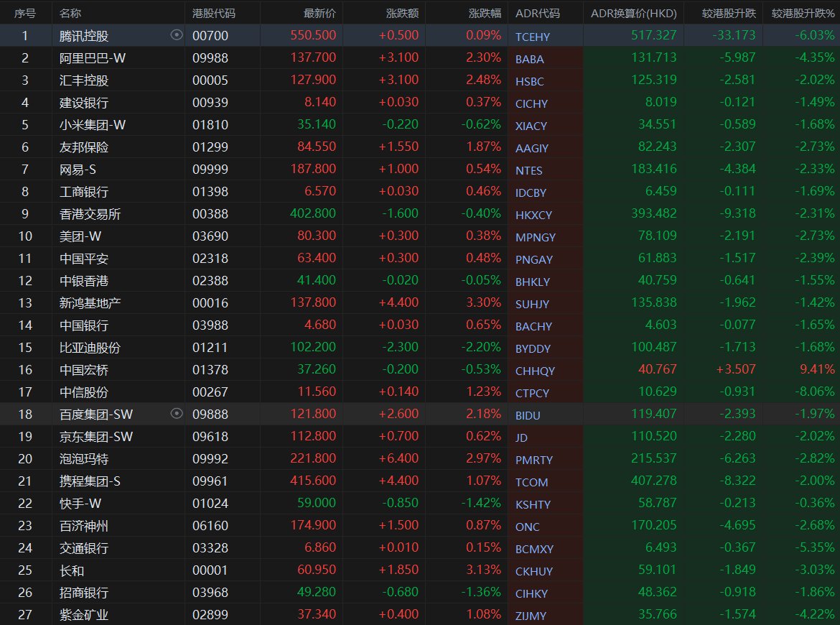Click ADR code TCEHY in first row
This screenshot has width=840, height=625.
(531, 37)
